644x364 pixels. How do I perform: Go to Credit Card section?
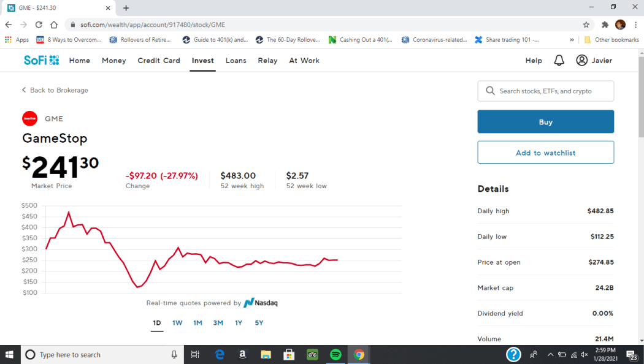coord(159,61)
